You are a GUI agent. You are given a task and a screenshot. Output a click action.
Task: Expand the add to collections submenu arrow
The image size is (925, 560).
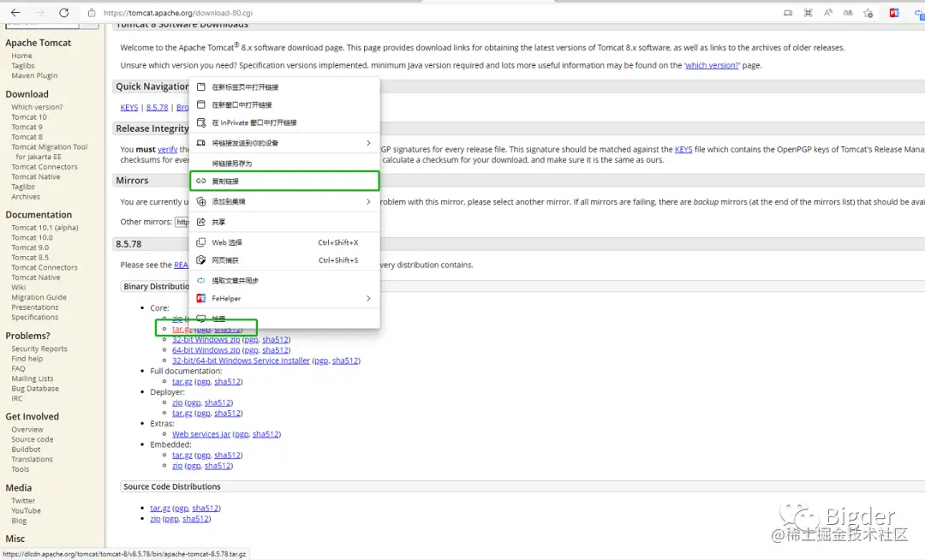368,201
